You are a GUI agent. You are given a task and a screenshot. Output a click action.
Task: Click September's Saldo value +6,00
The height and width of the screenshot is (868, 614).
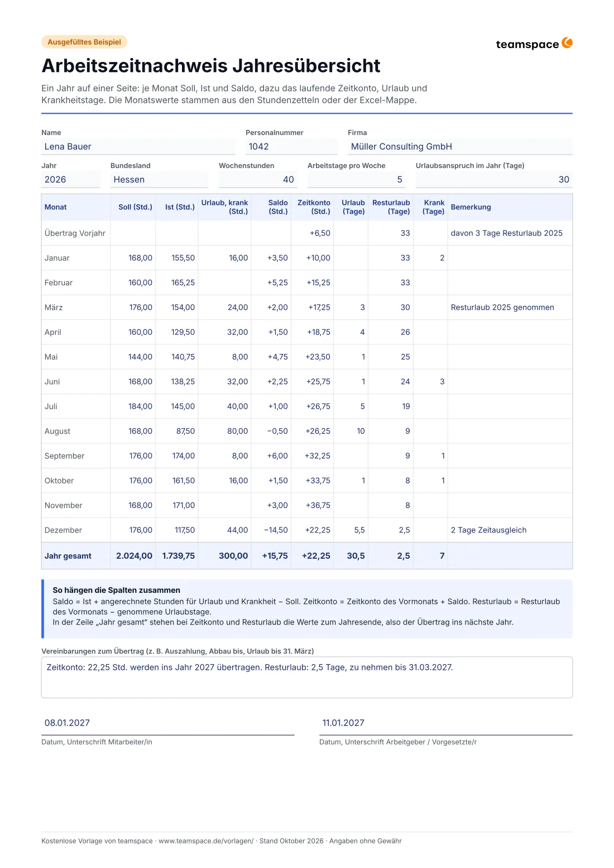[277, 456]
